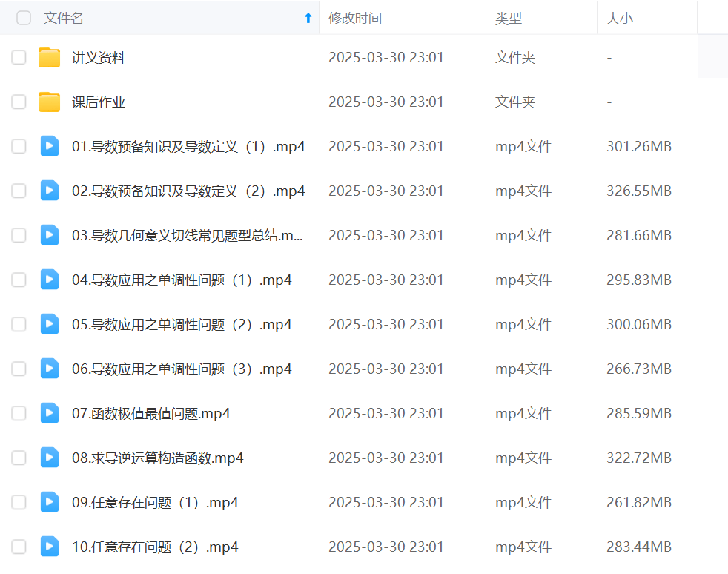Click the 课后作业 folder icon

49,102
